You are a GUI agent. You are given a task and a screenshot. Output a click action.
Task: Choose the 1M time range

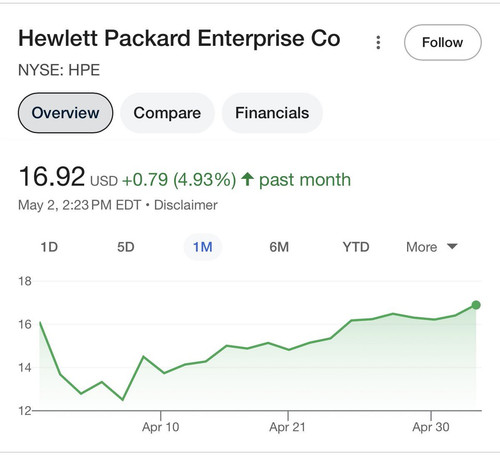pyautogui.click(x=203, y=247)
